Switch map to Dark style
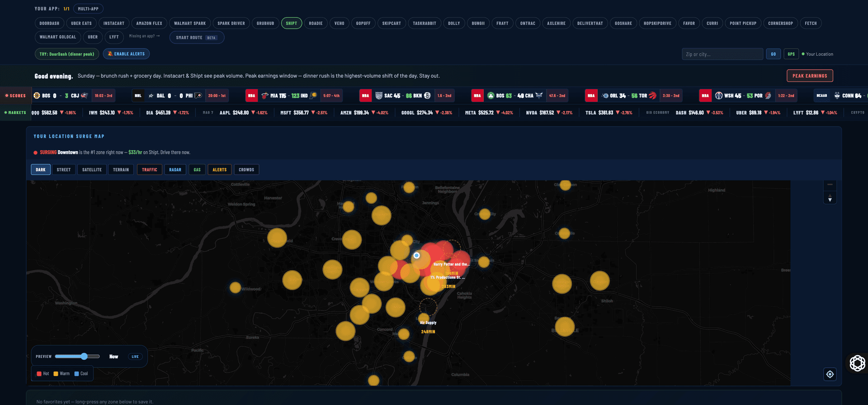This screenshot has height=405, width=868. [41, 170]
